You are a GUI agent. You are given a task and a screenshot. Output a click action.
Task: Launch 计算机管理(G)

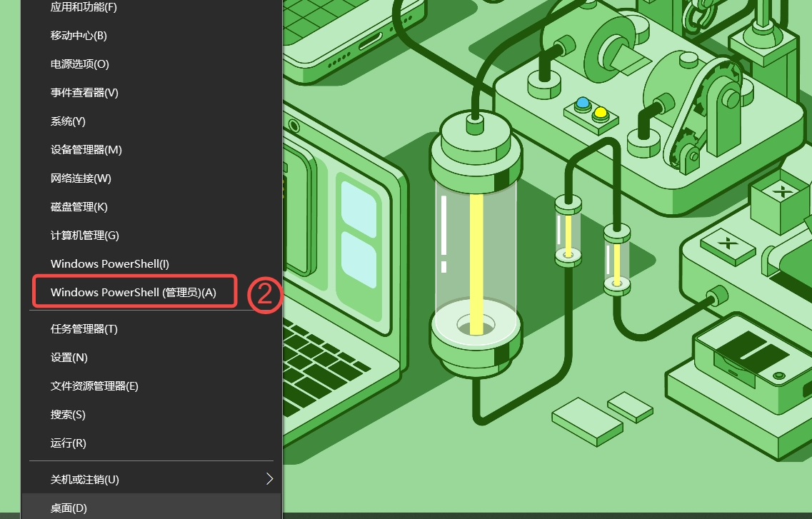click(x=151, y=236)
